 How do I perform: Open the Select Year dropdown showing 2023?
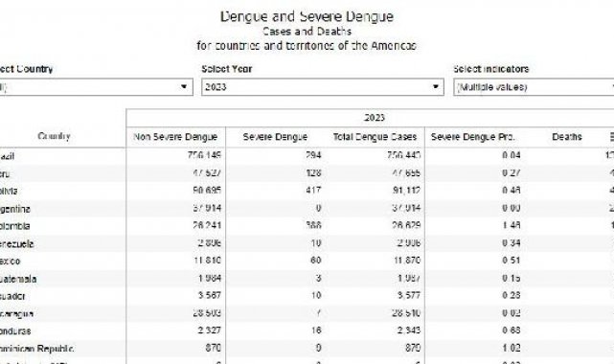[x=323, y=87]
